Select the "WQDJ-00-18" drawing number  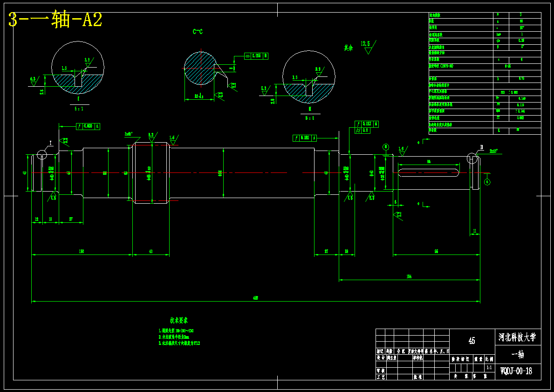[516, 371]
